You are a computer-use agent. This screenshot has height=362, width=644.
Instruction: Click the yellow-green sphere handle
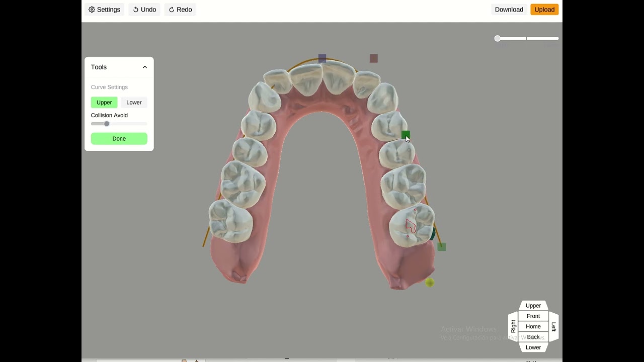coord(429,283)
